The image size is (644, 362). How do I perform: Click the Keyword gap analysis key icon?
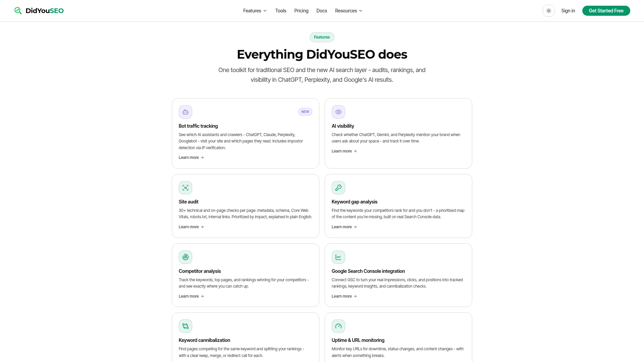coord(338,188)
